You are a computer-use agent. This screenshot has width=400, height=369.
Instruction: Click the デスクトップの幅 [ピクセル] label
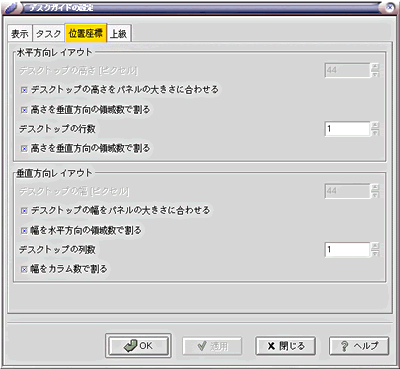click(x=74, y=191)
